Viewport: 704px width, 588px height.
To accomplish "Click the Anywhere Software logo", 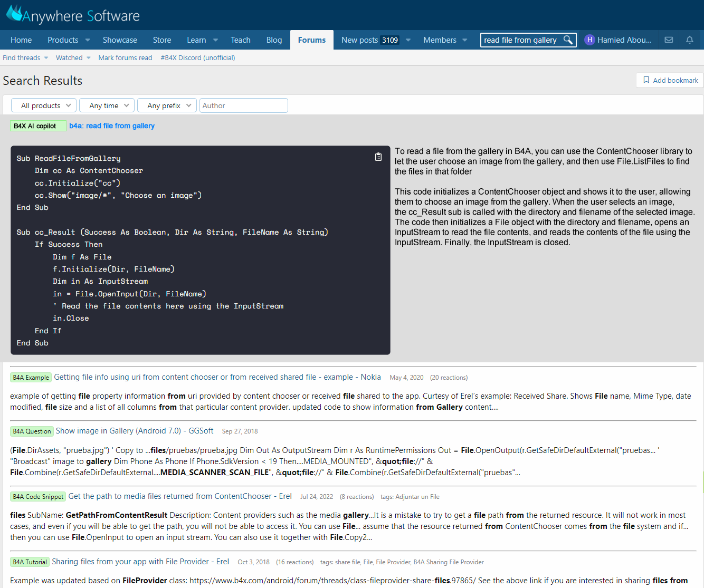I will [73, 15].
